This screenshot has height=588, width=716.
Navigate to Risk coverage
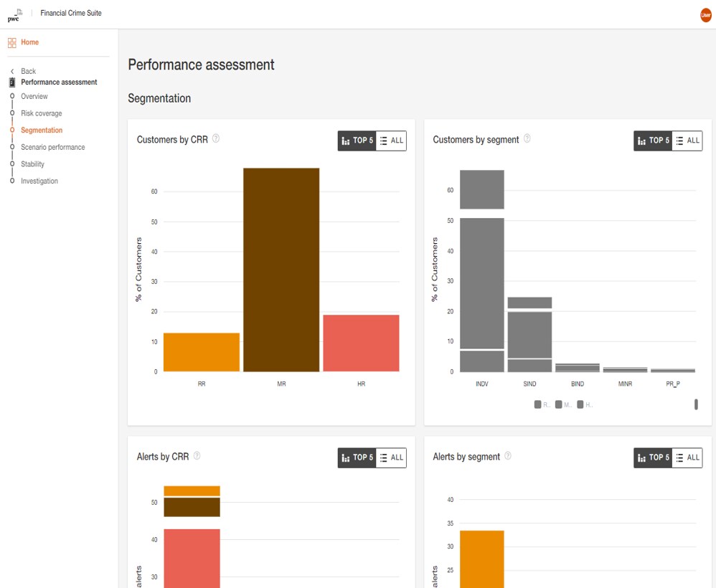tap(42, 113)
